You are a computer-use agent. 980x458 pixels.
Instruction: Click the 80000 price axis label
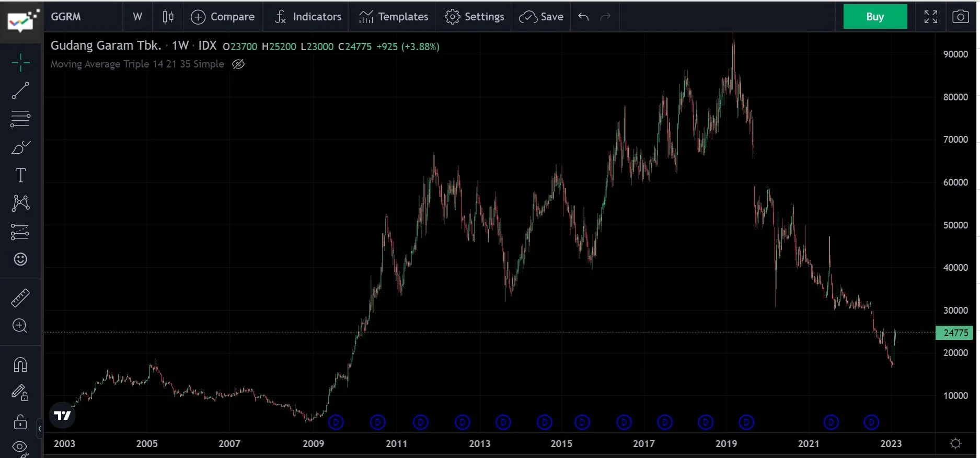[955, 97]
